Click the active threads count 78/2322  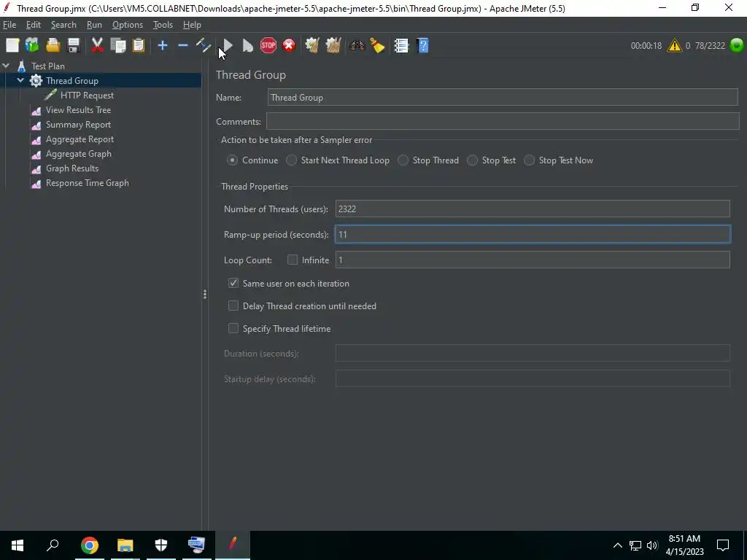coord(710,46)
